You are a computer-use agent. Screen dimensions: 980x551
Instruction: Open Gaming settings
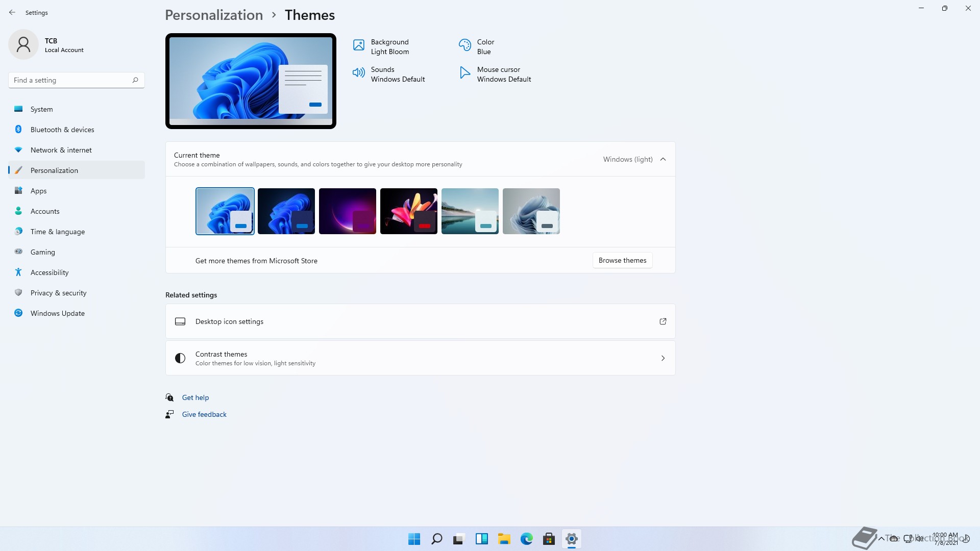77,252
